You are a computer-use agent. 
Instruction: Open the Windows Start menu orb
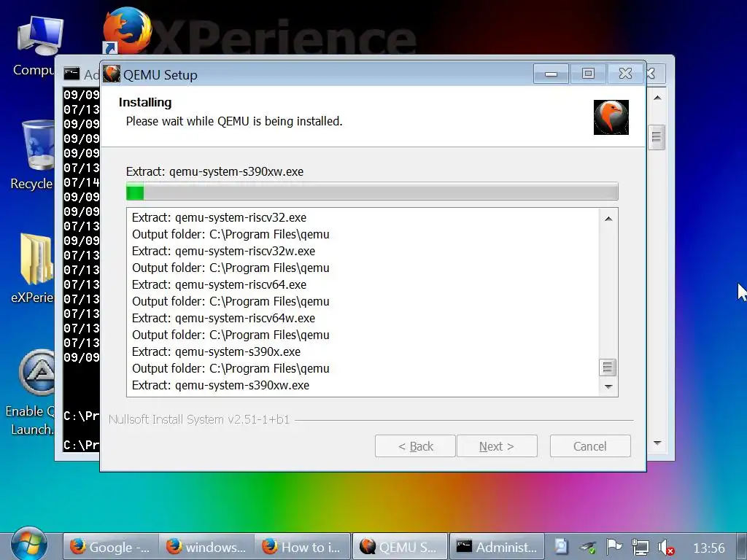pyautogui.click(x=29, y=544)
